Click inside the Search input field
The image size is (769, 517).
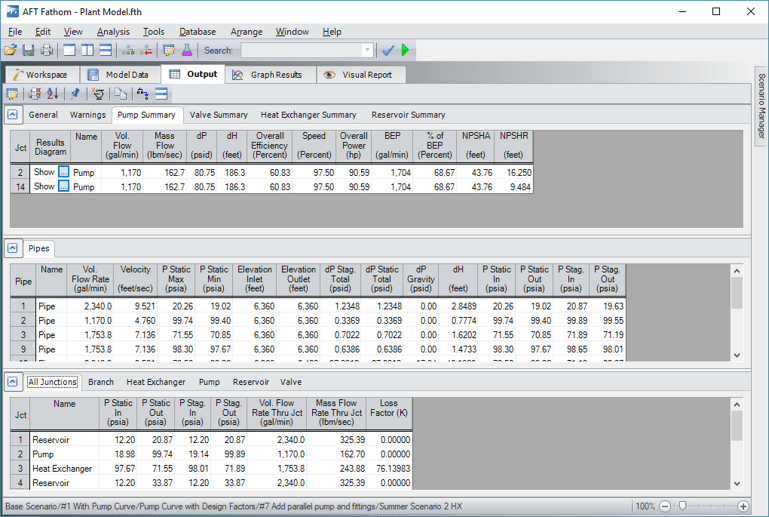[x=298, y=50]
